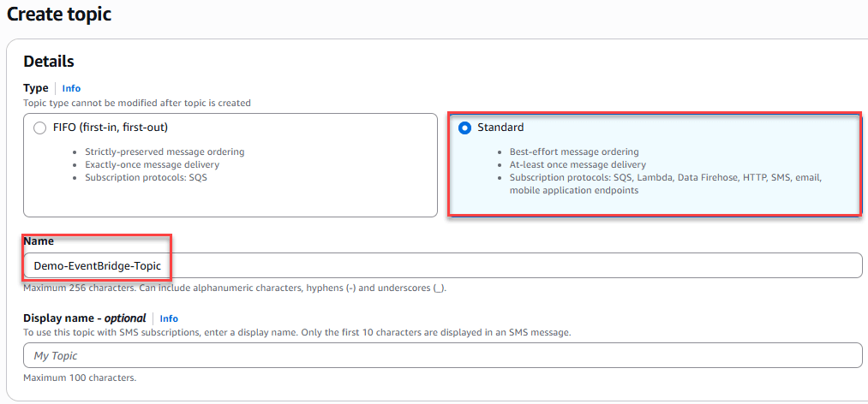This screenshot has width=868, height=404.
Task: Click the Standard card's subscription protocols list
Action: [x=665, y=183]
